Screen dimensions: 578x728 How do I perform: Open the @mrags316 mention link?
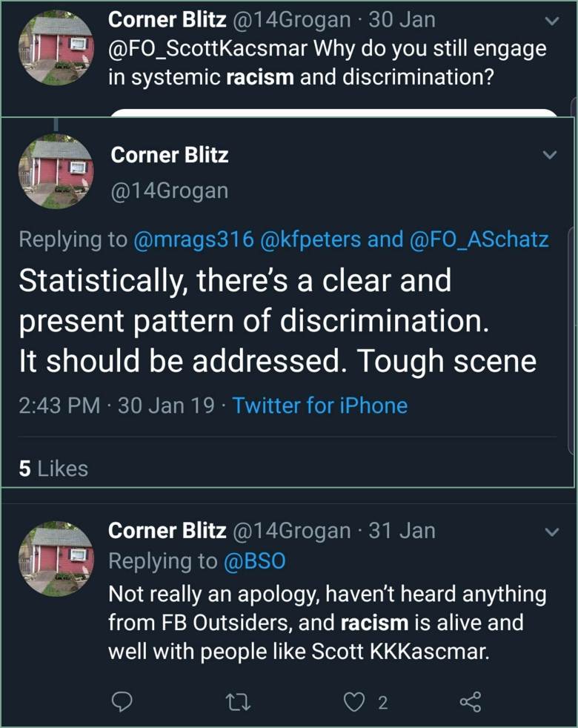193,239
